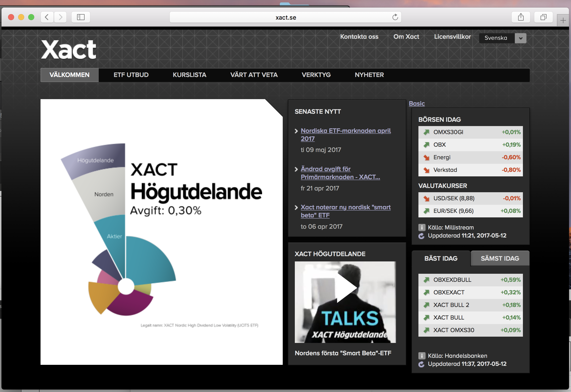Open the NYHETER menu
Screen dimensions: 571x392
coord(369,75)
